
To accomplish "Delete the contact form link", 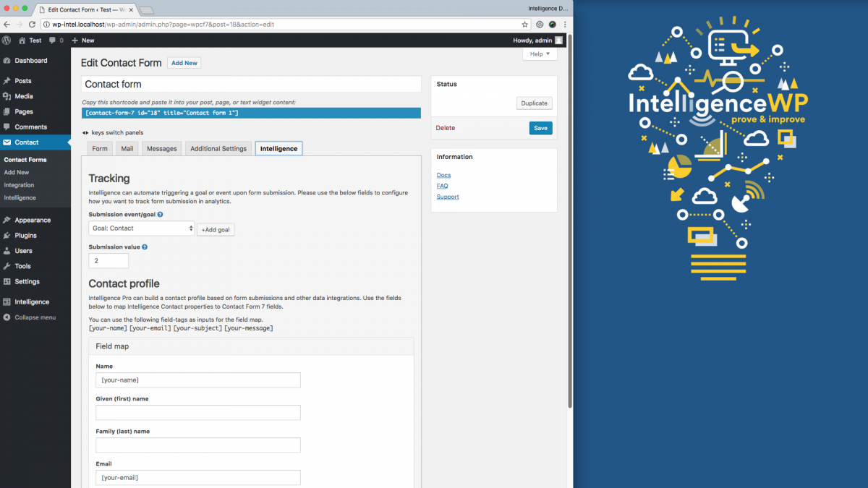I will 446,128.
